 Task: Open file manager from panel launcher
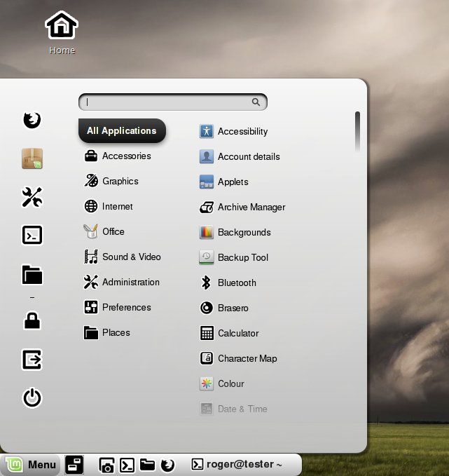point(147,465)
